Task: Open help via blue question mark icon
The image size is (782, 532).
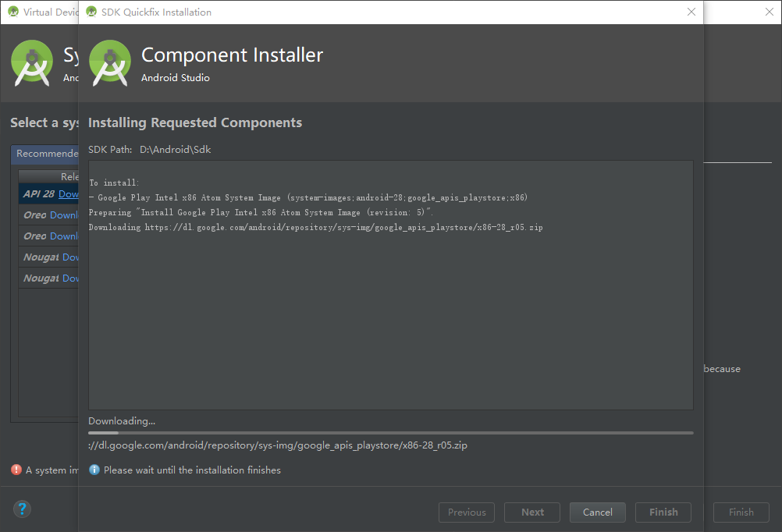Action: pos(22,509)
